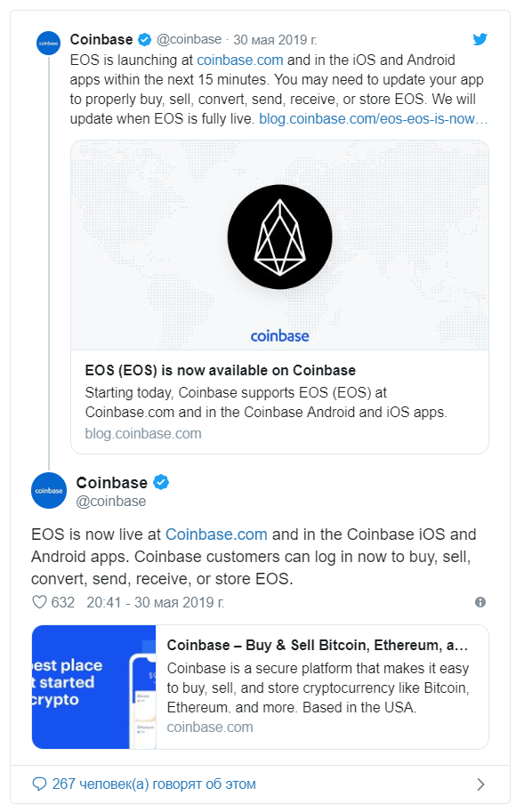Like the tweet with heart icon
Viewport: 516px width, 812px height.
click(39, 602)
